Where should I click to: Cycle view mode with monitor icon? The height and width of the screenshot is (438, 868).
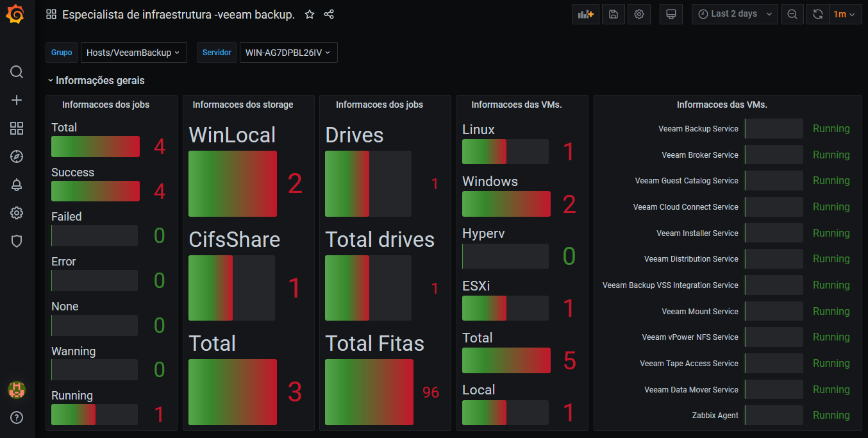click(x=671, y=14)
